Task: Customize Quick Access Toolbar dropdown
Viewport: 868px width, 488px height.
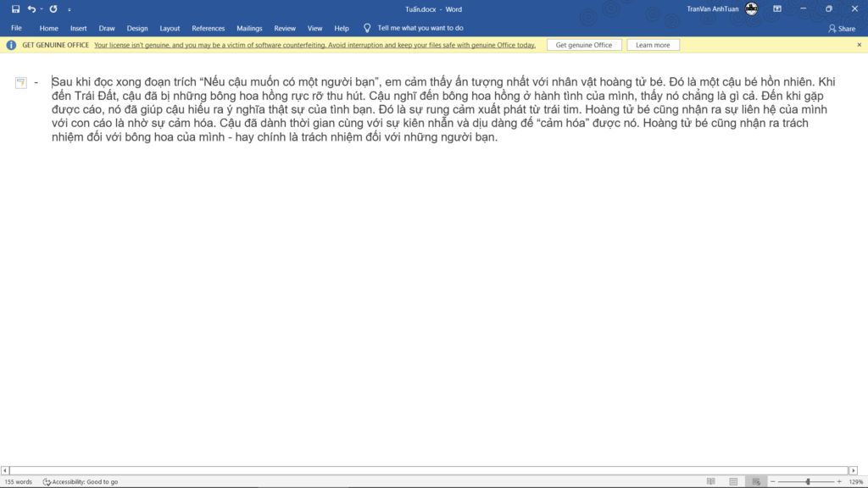Action: 70,9
